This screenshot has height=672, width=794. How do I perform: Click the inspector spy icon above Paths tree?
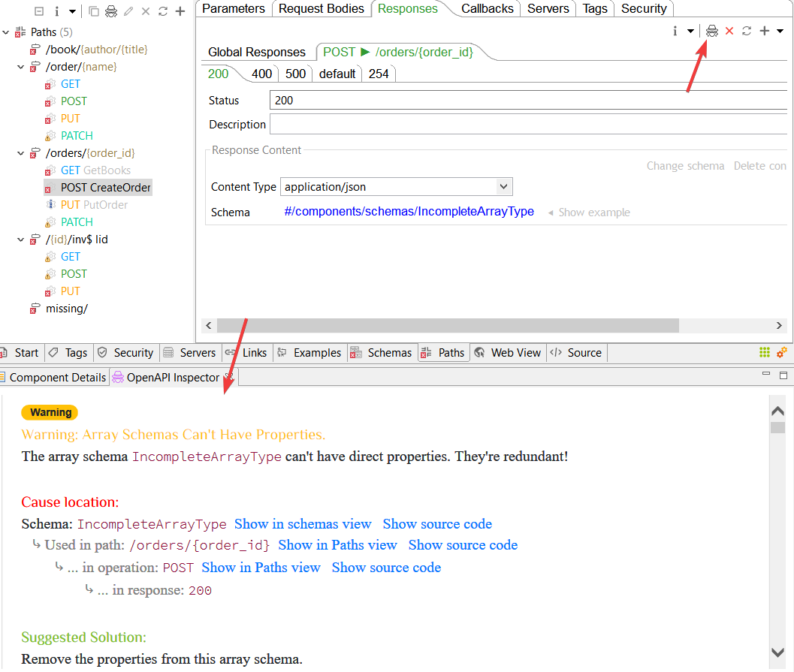click(110, 11)
